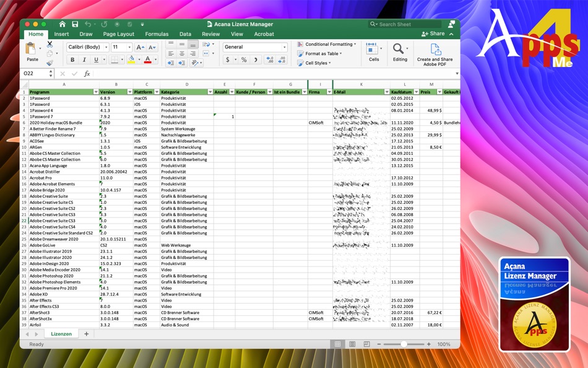Screen dimensions: 588x368
Task: Collapse the ribbon with chevron
Action: (451, 34)
